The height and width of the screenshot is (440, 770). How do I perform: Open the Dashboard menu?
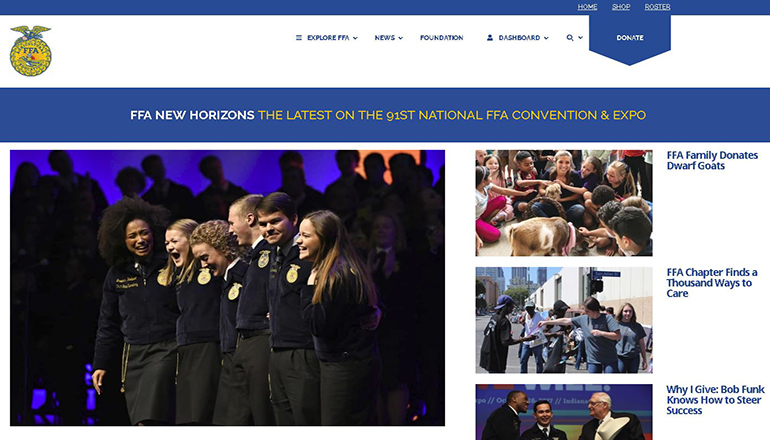519,38
